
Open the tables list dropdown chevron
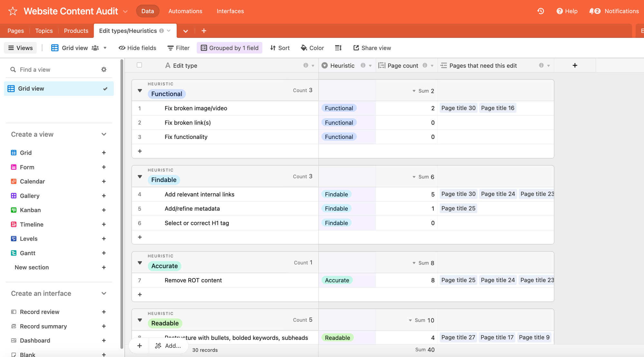pyautogui.click(x=185, y=31)
